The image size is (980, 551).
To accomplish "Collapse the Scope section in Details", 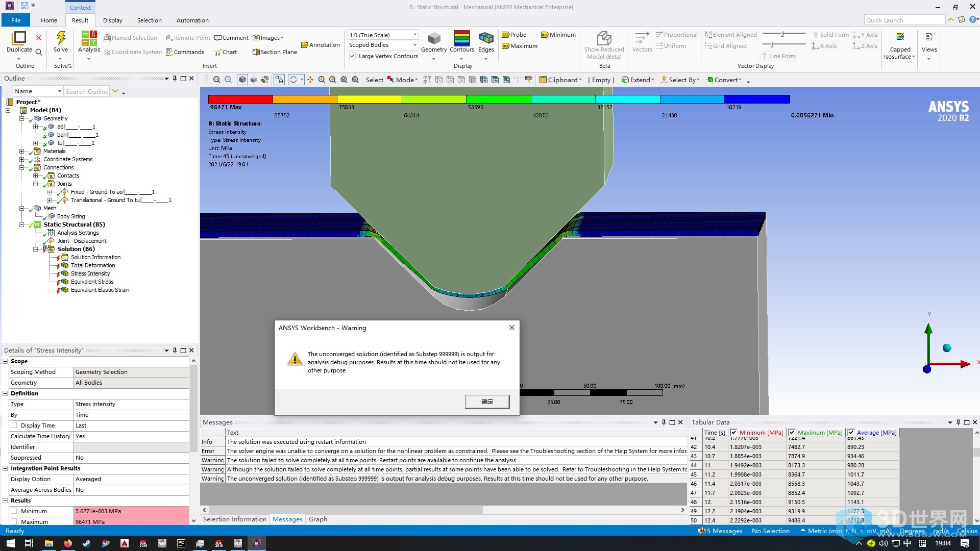I will pyautogui.click(x=5, y=361).
